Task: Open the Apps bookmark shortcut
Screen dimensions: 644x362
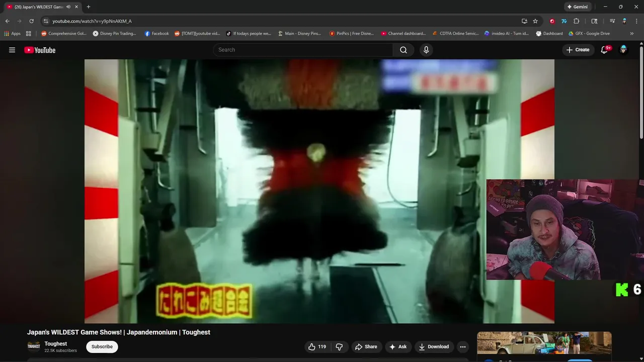Action: coord(13,34)
